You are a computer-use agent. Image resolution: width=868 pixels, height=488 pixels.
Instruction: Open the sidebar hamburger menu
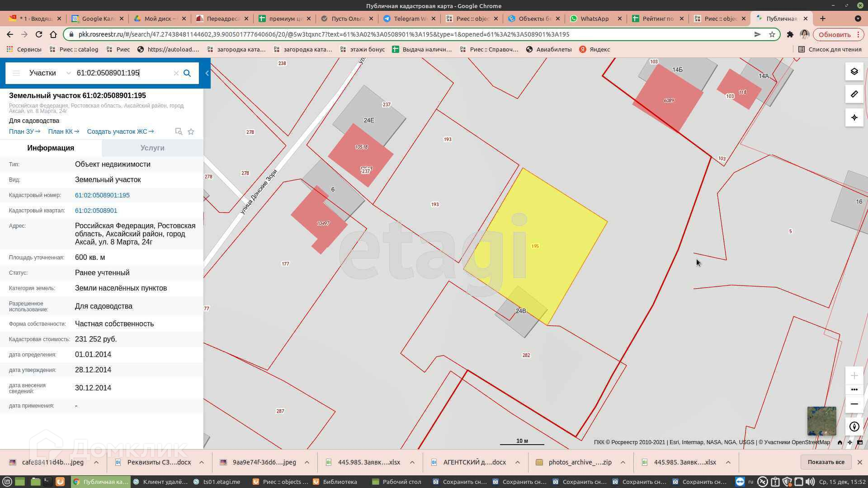pyautogui.click(x=16, y=73)
